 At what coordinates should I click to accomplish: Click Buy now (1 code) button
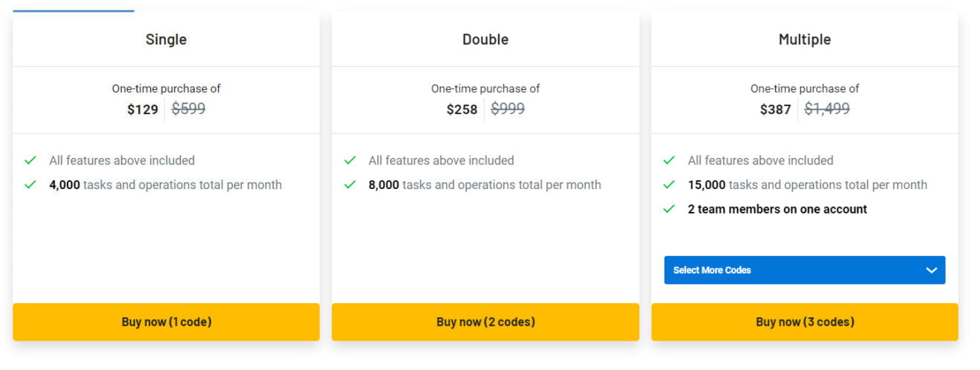[x=166, y=322]
